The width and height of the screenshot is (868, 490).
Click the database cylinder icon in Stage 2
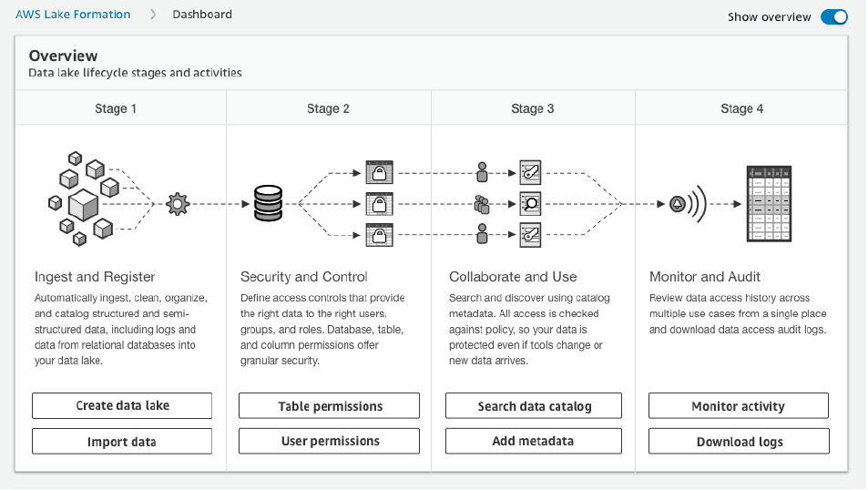point(268,204)
